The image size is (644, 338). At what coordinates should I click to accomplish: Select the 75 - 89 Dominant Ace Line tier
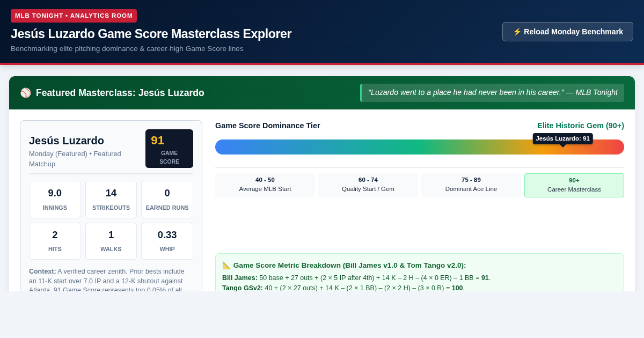(x=471, y=185)
